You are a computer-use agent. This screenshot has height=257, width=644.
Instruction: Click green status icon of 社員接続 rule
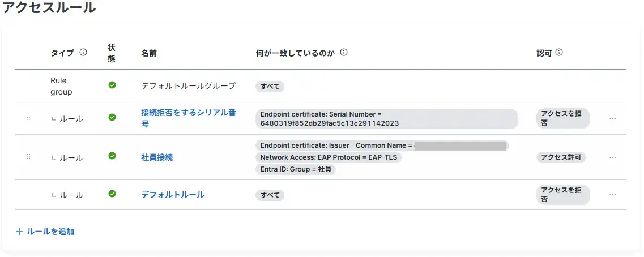(112, 156)
